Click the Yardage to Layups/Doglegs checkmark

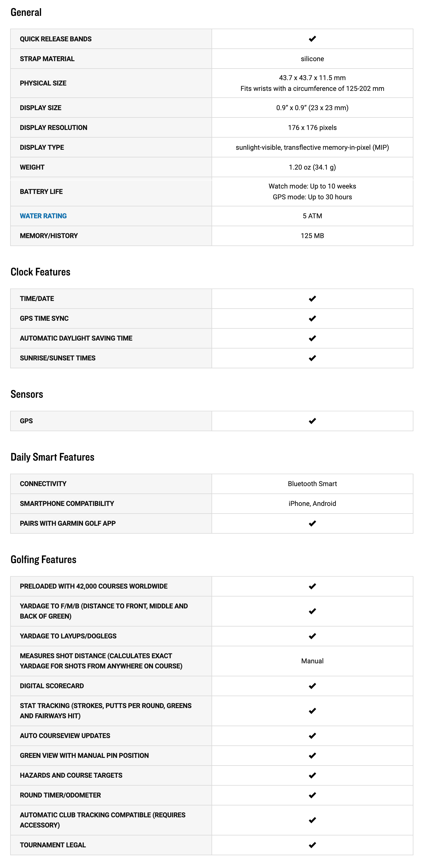pyautogui.click(x=312, y=636)
